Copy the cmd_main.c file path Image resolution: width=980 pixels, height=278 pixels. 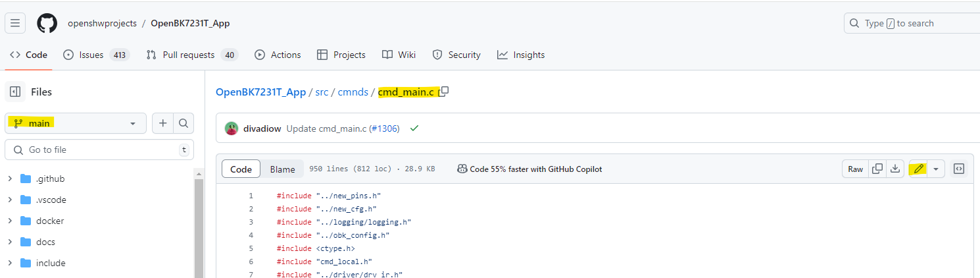point(444,92)
